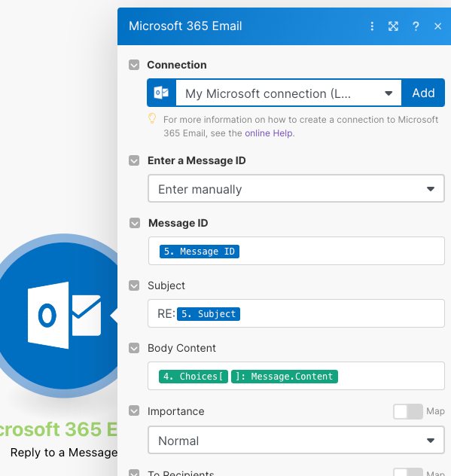Enable the Map switch for Importance
Viewport: 451px width, 476px height.
point(408,412)
